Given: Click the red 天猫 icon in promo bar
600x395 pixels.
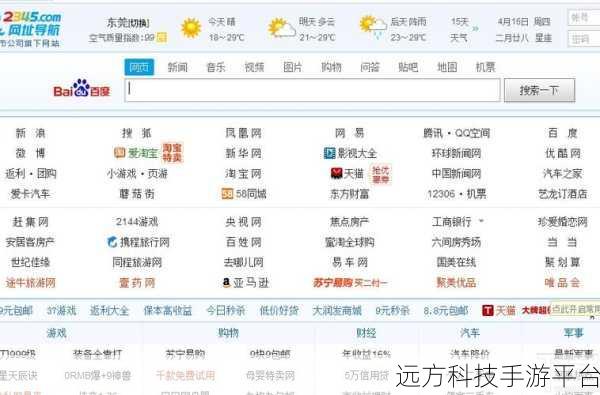Looking at the screenshot, I should (x=488, y=310).
